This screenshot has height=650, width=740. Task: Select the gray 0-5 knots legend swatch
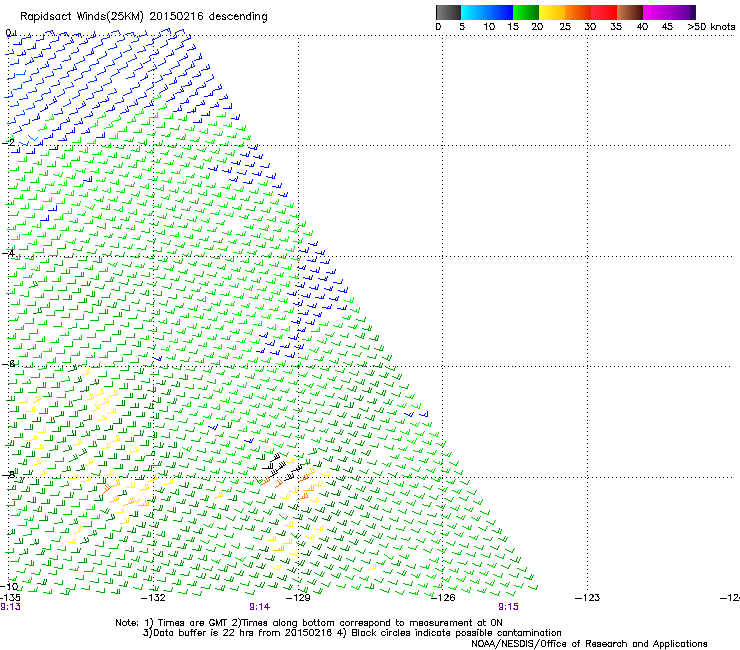448,12
